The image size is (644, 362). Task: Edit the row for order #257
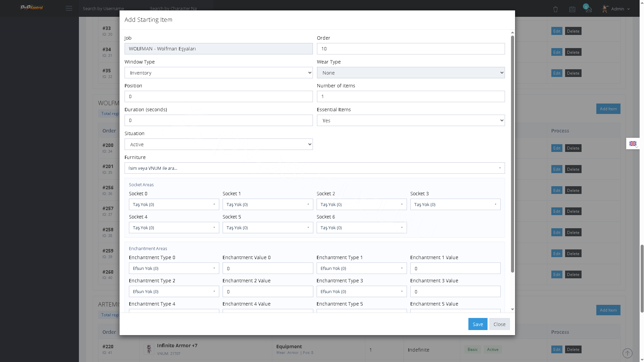pyautogui.click(x=557, y=211)
